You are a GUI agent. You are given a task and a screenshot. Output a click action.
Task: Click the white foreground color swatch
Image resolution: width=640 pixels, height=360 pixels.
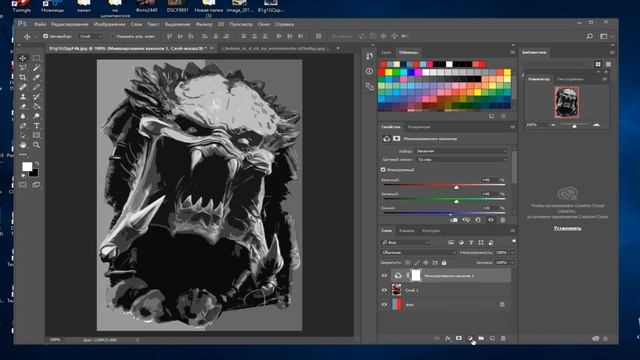[x=27, y=167]
